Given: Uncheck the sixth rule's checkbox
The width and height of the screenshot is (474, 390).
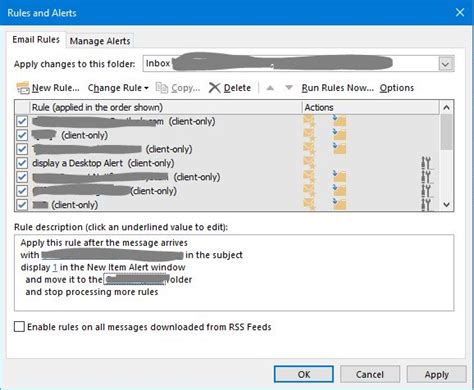Looking at the screenshot, I should pyautogui.click(x=22, y=191).
